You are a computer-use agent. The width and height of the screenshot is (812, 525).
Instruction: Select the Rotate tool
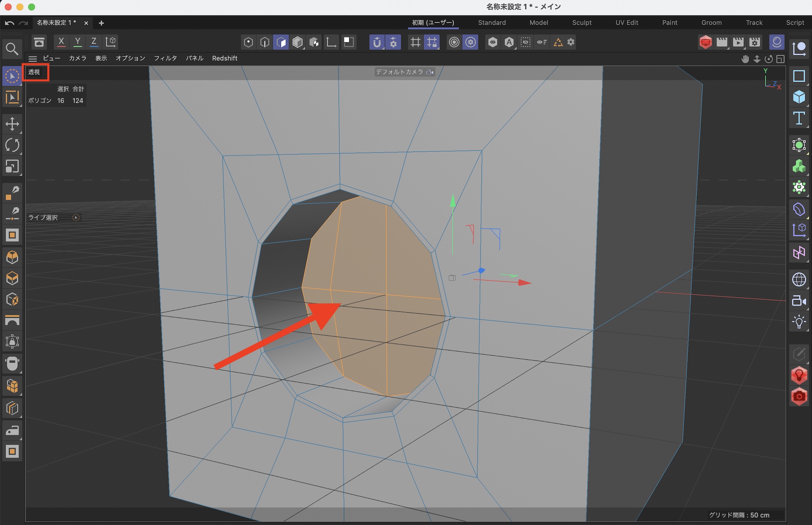click(12, 145)
